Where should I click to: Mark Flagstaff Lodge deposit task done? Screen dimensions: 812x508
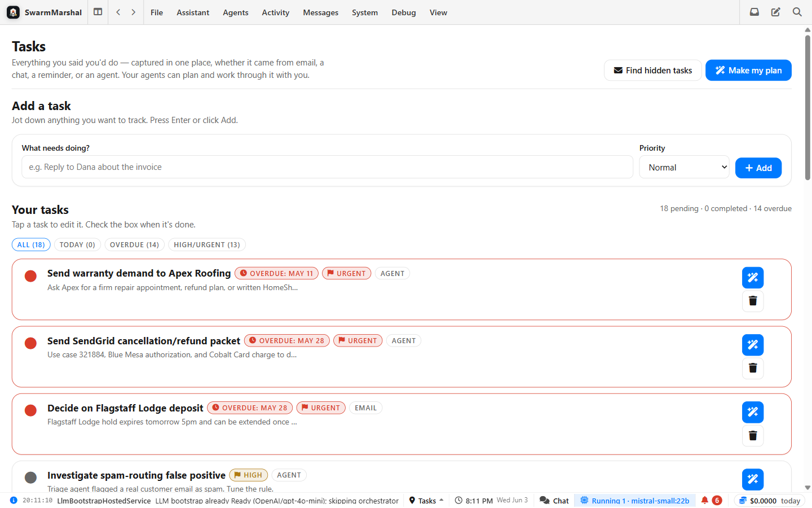pyautogui.click(x=31, y=410)
